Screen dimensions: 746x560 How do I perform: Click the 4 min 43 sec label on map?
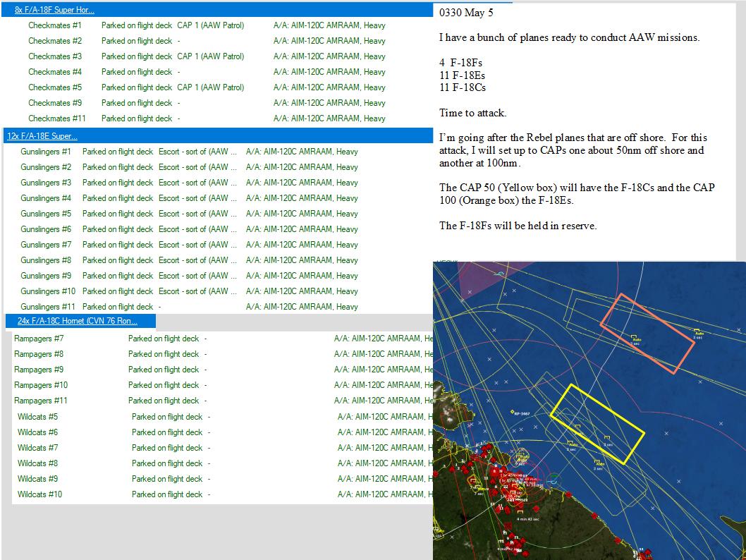click(529, 519)
